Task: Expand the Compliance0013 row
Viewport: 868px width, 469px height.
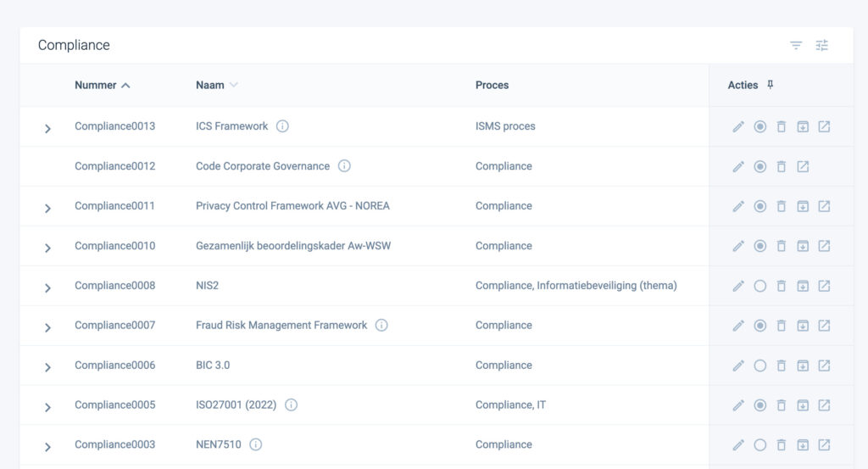Action: coord(47,128)
